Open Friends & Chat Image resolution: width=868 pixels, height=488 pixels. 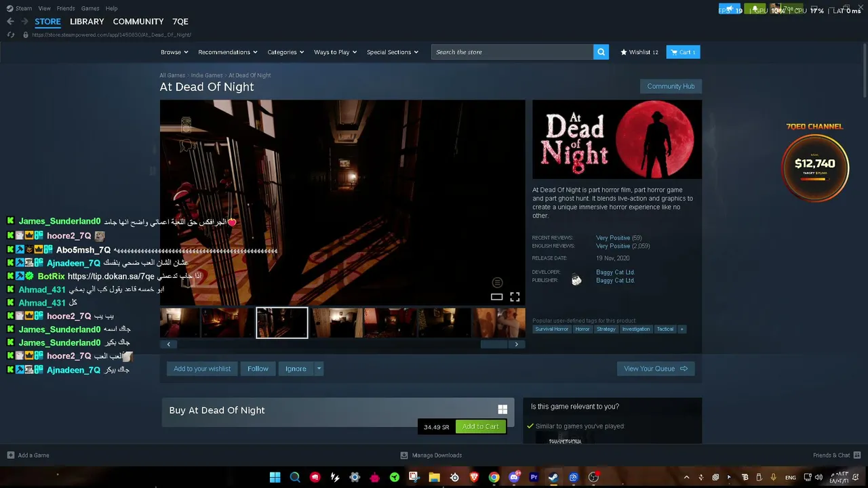(x=837, y=455)
